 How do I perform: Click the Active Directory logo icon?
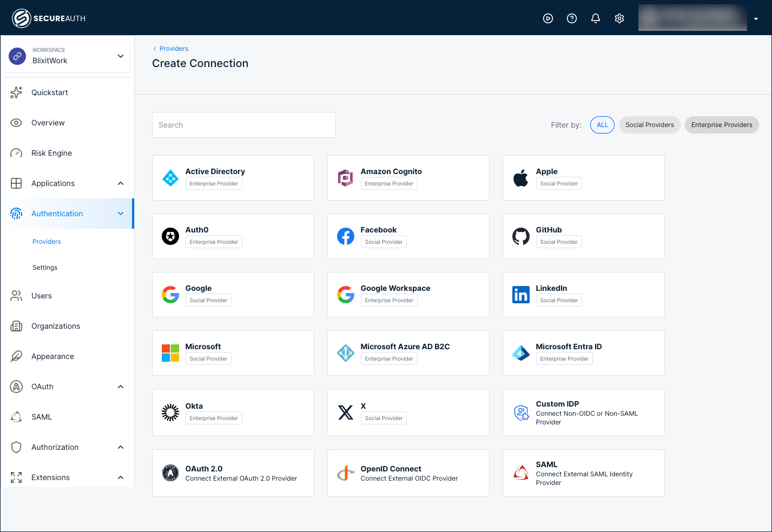click(170, 178)
